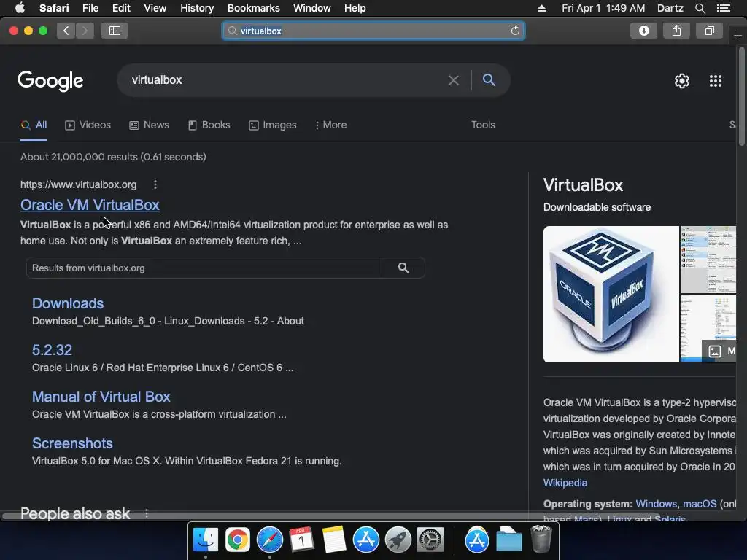Open Manual of Virtual Box link
The width and height of the screenshot is (747, 560).
click(101, 397)
